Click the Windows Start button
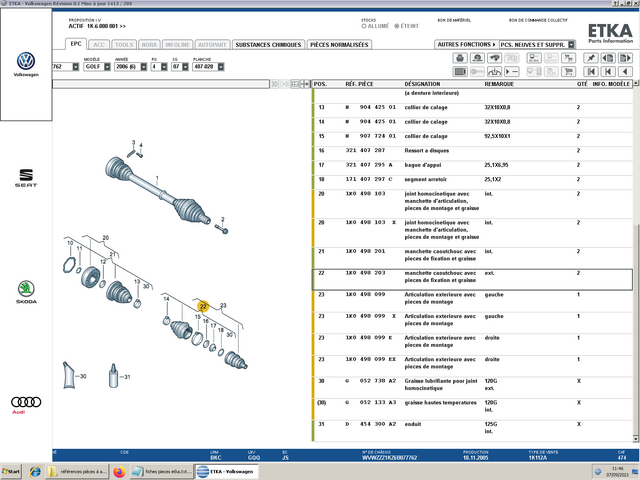This screenshot has height=480, width=640. (11, 471)
